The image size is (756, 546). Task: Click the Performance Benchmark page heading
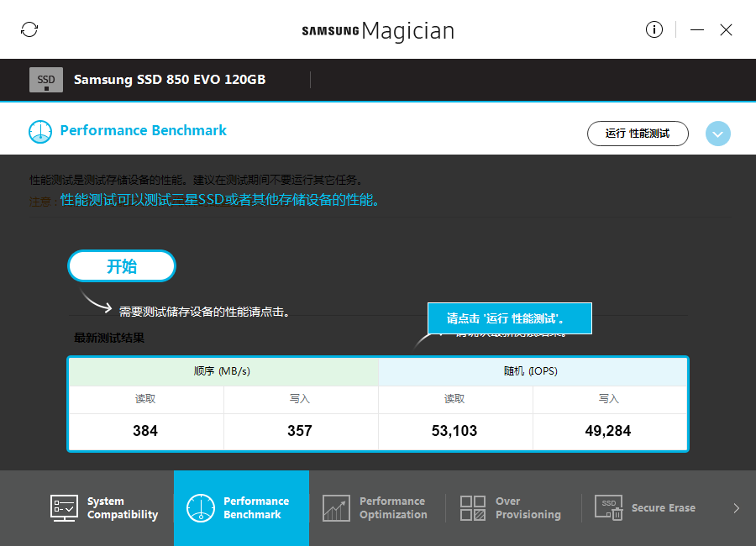[x=143, y=130]
